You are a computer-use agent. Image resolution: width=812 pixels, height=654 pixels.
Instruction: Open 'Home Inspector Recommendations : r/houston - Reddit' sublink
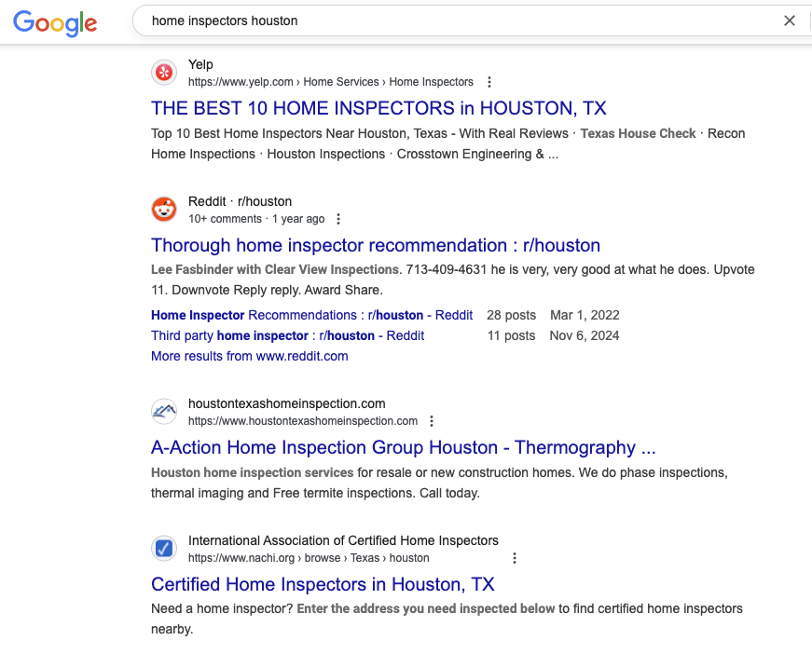tap(311, 315)
